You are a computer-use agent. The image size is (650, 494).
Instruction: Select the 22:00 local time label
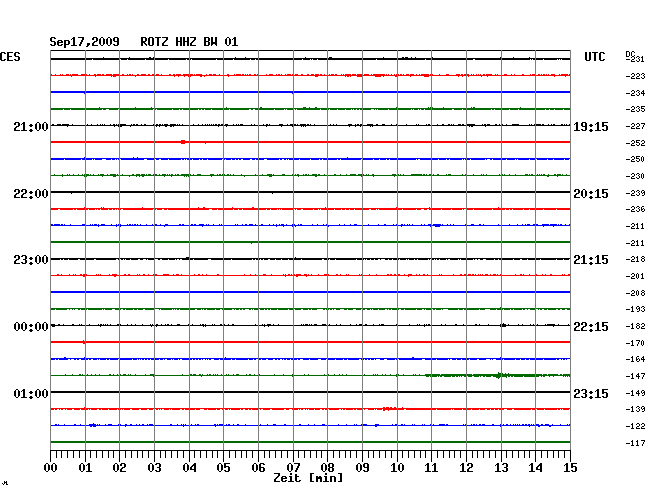[x=31, y=194]
